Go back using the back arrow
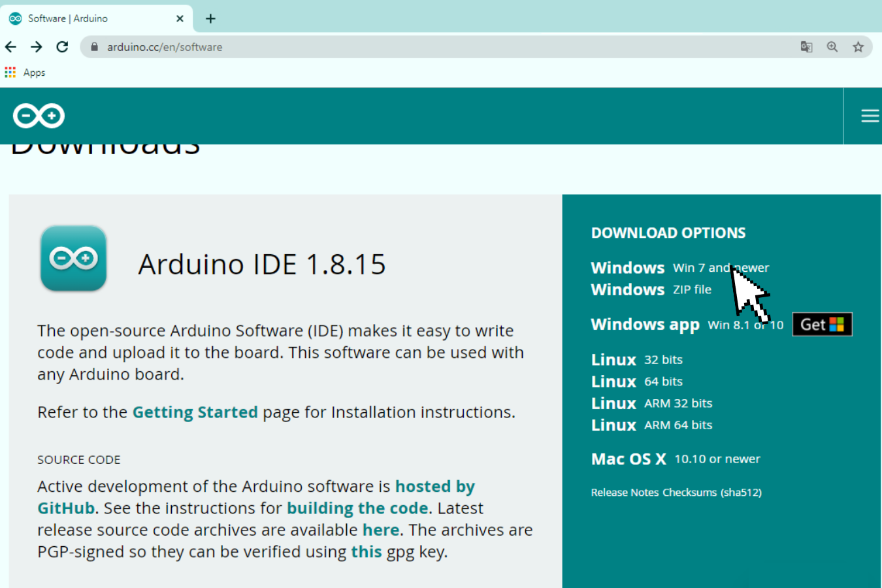Image resolution: width=882 pixels, height=588 pixels. 10,46
